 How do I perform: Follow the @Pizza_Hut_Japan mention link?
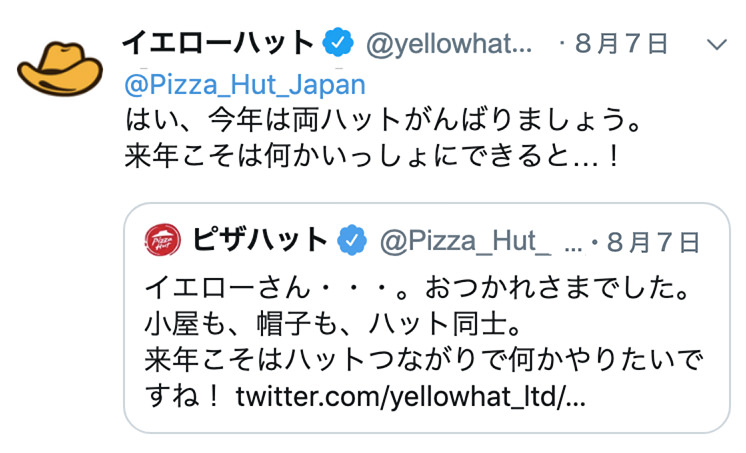point(245,86)
